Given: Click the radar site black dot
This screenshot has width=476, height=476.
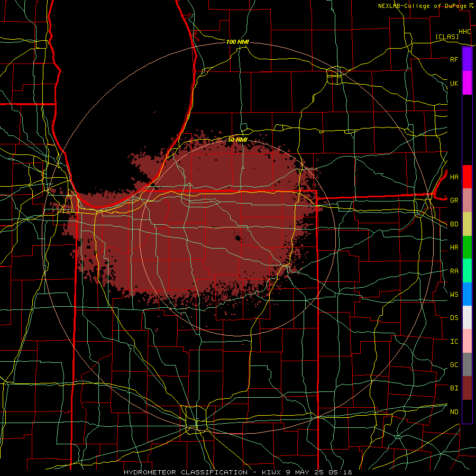Looking at the screenshot, I should pyautogui.click(x=238, y=239).
